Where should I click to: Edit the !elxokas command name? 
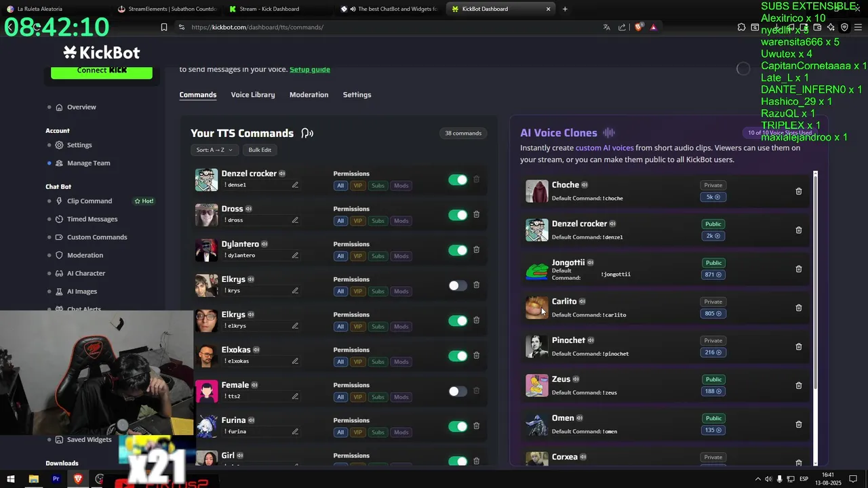(x=295, y=361)
